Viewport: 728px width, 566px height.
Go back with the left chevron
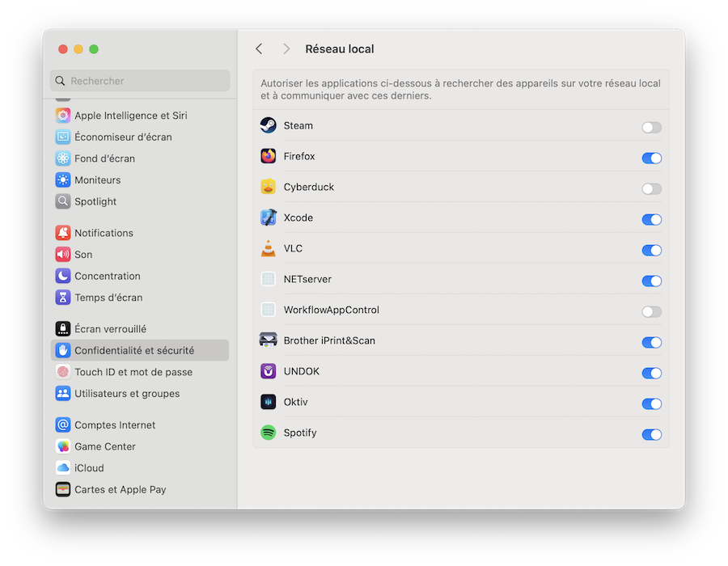point(259,49)
